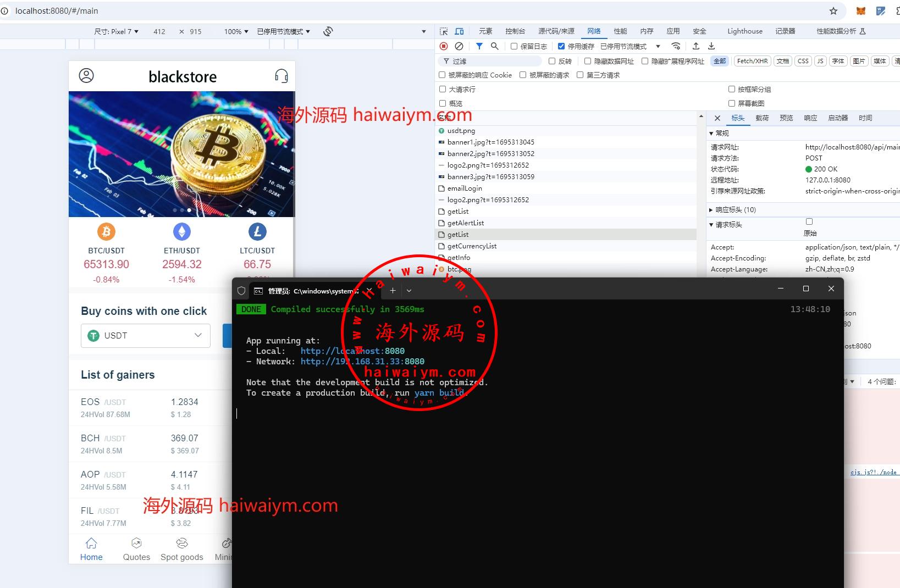The image size is (900, 588).
Task: Click the rotate device icon
Action: [x=328, y=31]
